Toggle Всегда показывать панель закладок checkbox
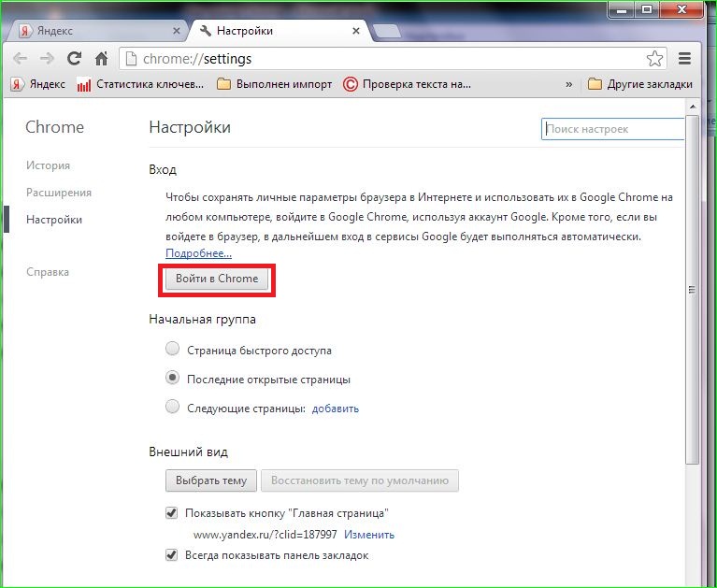Image resolution: width=717 pixels, height=588 pixels. [172, 554]
